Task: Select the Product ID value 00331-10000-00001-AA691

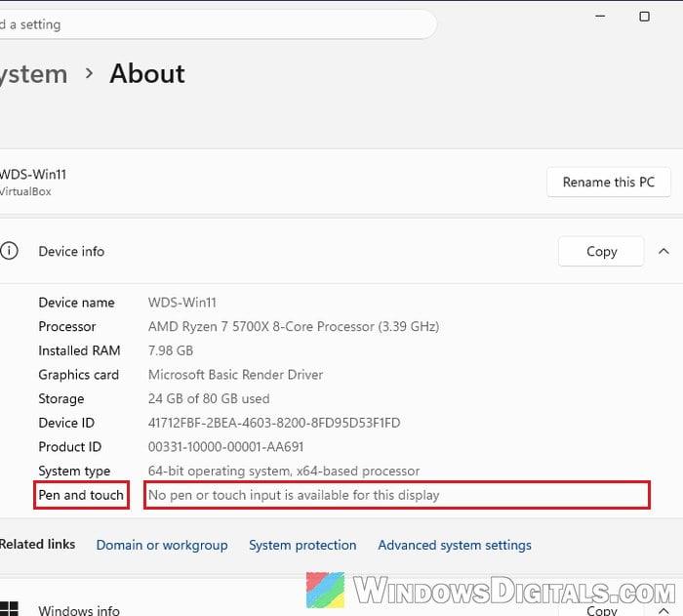Action: (225, 447)
